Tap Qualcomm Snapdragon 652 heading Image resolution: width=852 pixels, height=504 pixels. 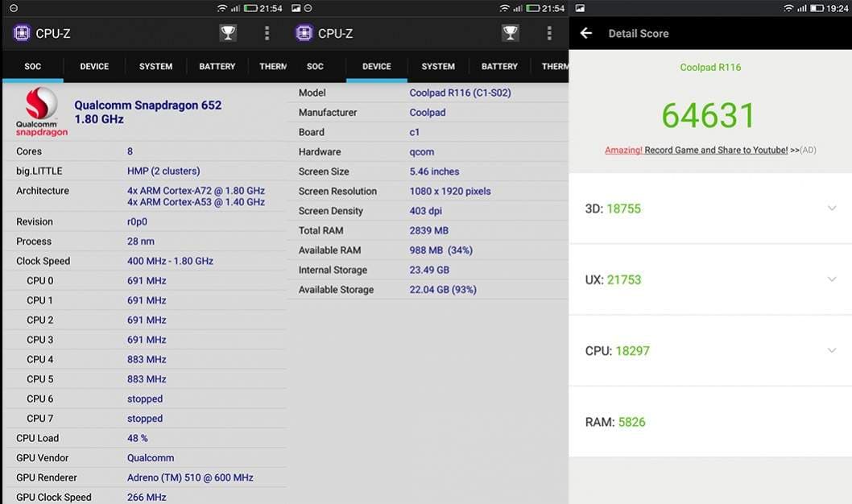(x=148, y=105)
